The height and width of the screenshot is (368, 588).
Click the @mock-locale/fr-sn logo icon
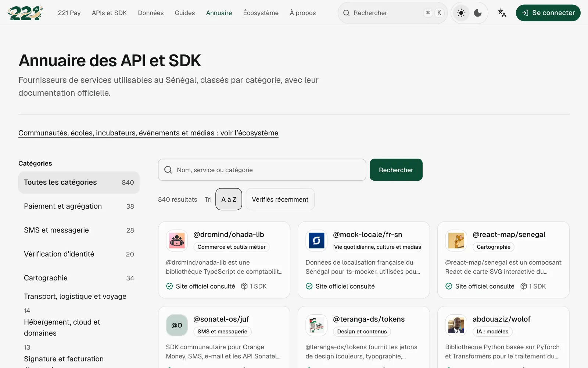(x=316, y=241)
